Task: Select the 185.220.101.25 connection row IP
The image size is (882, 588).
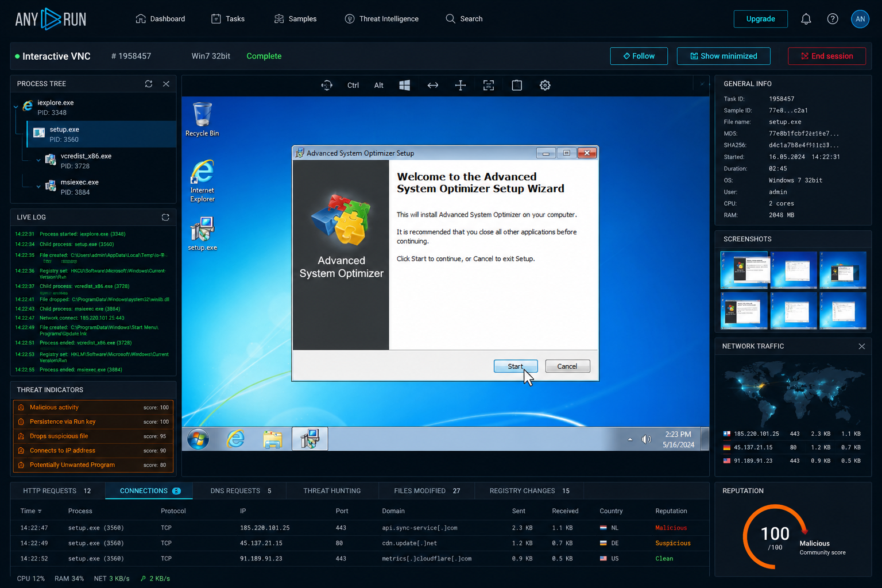Action: coord(265,528)
